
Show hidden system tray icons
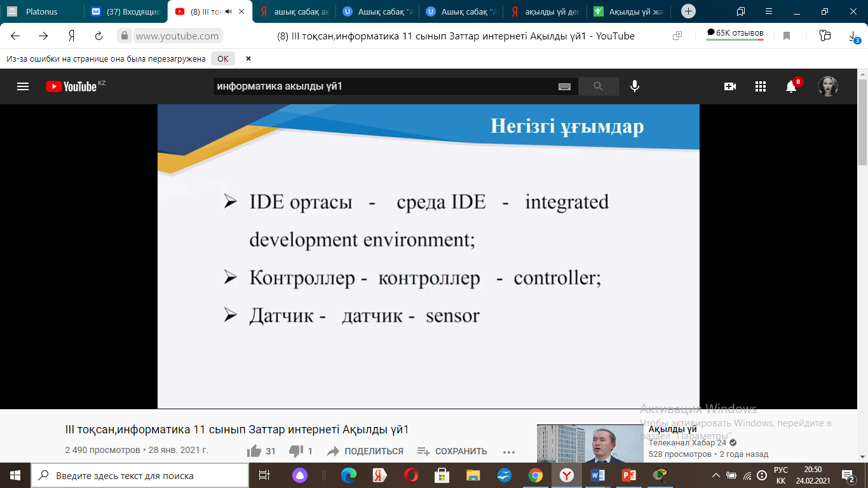[716, 475]
